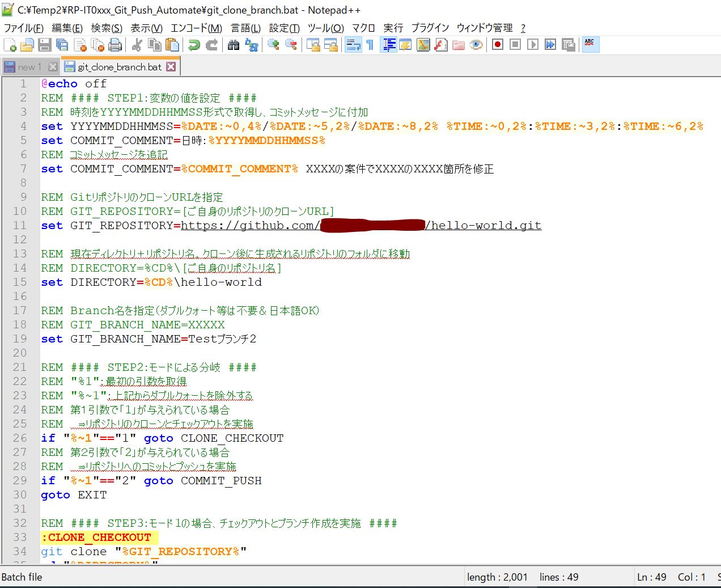Click the Undo arrow icon
This screenshot has height=588, width=721.
194,45
